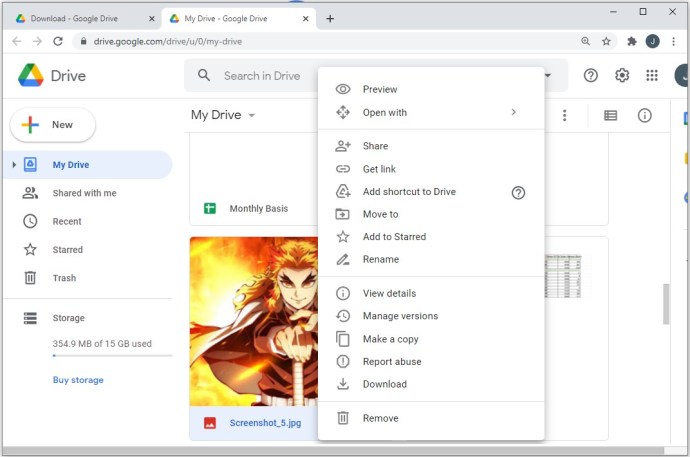Click the New button
This screenshot has width=690, height=457.
pos(52,125)
